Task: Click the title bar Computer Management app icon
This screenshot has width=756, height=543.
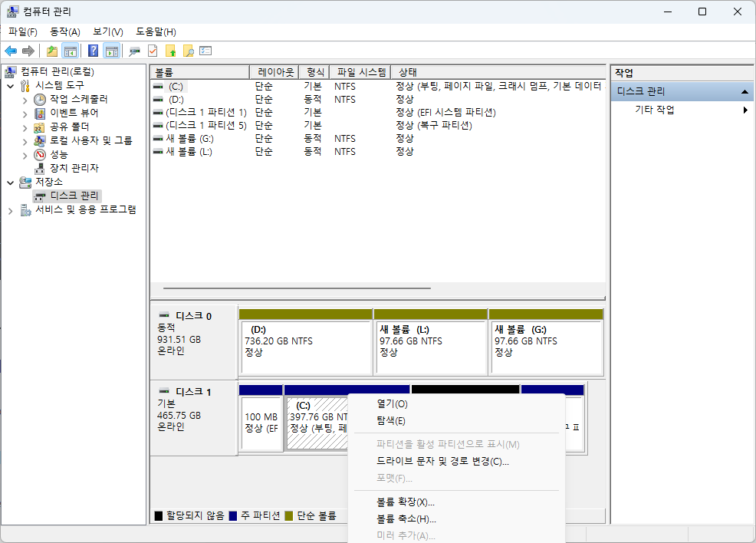Action: tap(12, 11)
